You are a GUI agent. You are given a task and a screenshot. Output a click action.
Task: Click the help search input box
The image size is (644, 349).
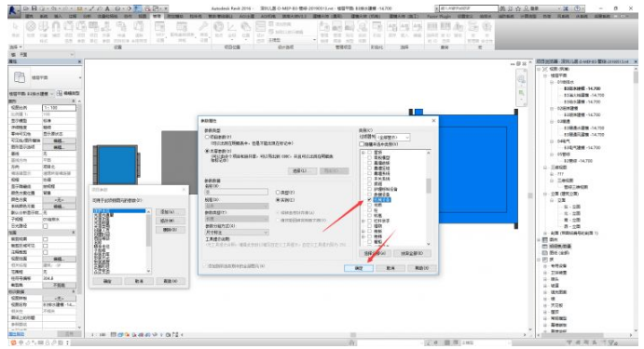point(468,8)
